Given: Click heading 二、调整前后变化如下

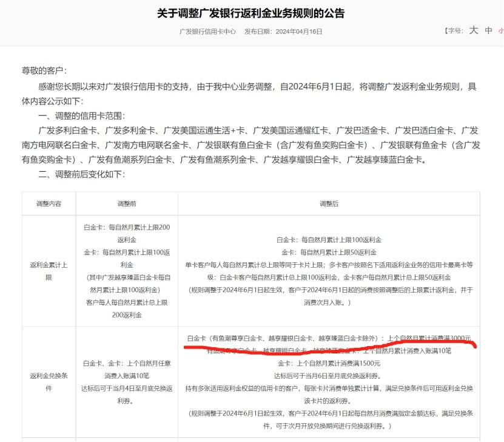Looking at the screenshot, I should tap(82, 174).
